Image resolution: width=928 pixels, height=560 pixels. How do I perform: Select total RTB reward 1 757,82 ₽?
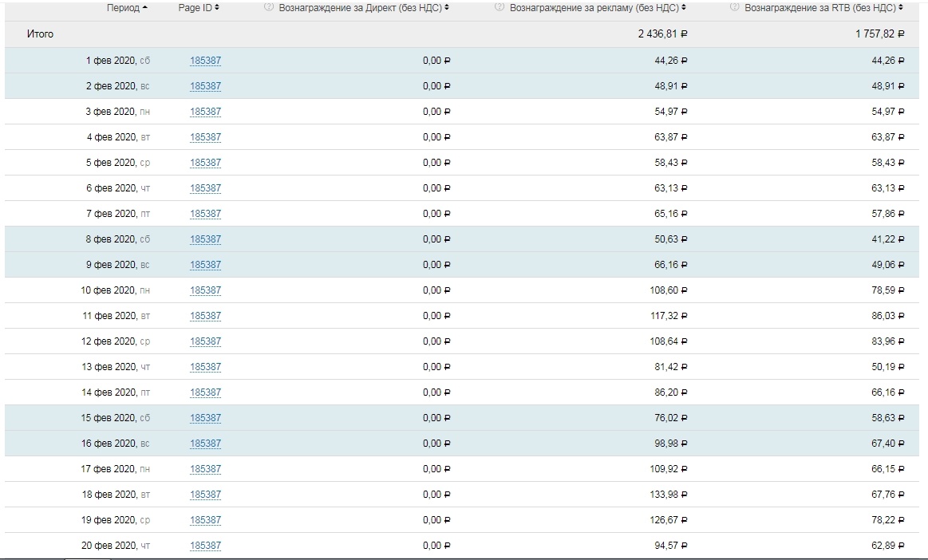click(x=880, y=34)
